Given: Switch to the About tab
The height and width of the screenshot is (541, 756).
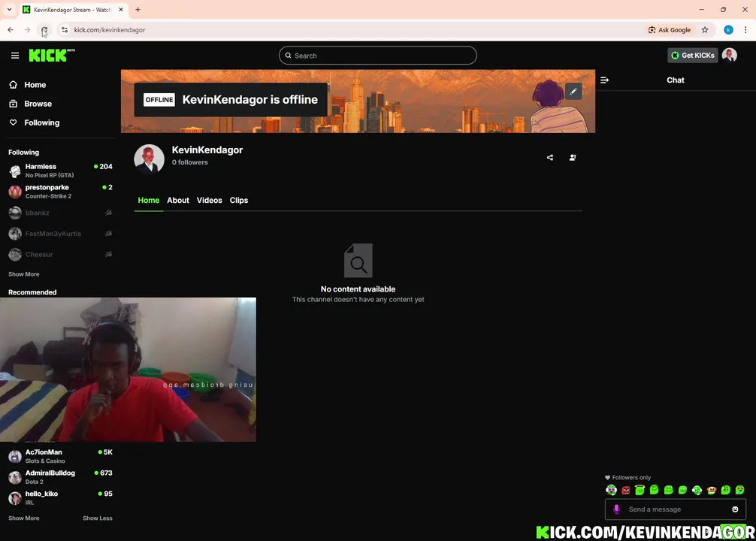Looking at the screenshot, I should pyautogui.click(x=178, y=200).
